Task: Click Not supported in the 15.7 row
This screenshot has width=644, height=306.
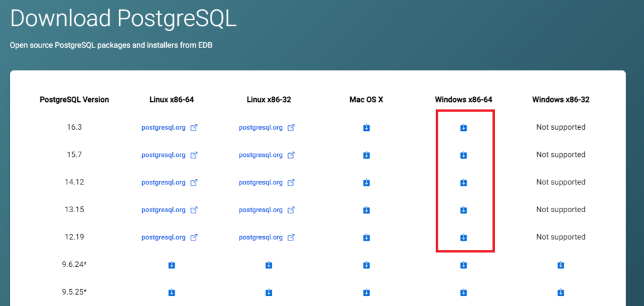Action: [x=560, y=155]
